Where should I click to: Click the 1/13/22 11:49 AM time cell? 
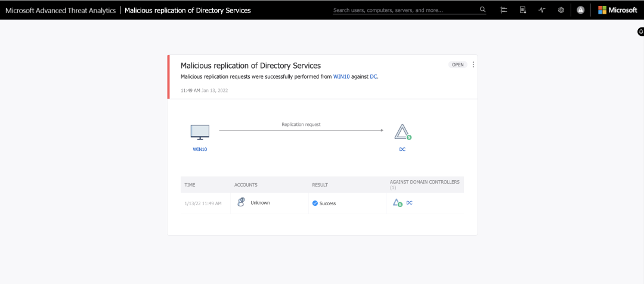(203, 203)
